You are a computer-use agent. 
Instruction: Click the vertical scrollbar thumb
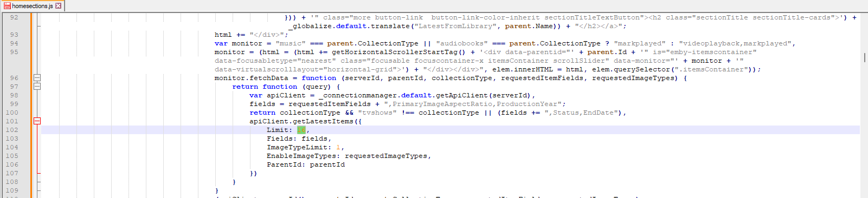pos(864,57)
